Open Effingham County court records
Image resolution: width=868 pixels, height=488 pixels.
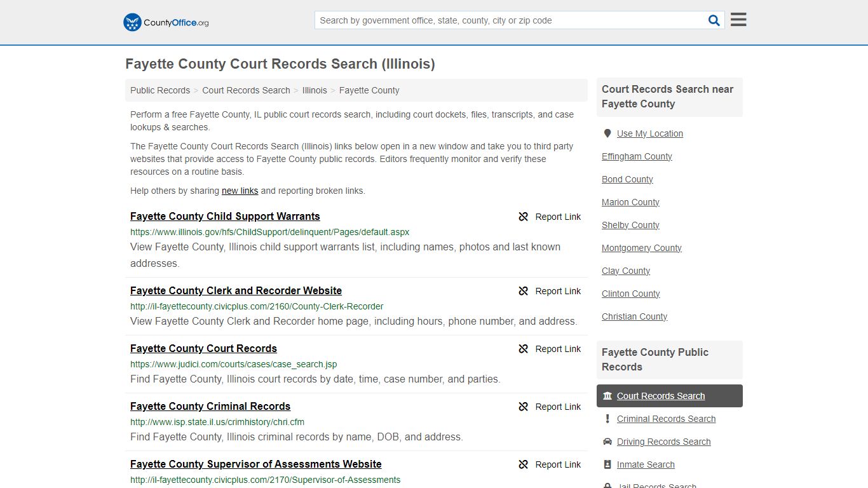pyautogui.click(x=637, y=156)
